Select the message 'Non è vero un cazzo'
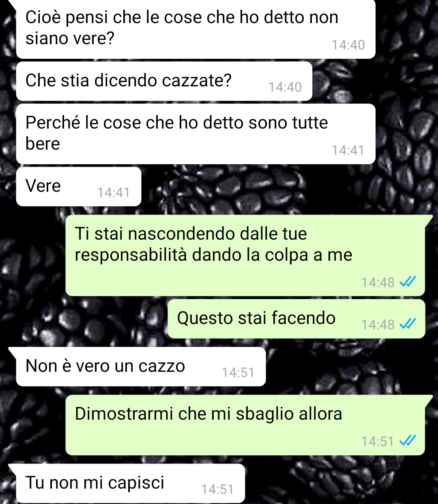438x504 pixels. 141,367
